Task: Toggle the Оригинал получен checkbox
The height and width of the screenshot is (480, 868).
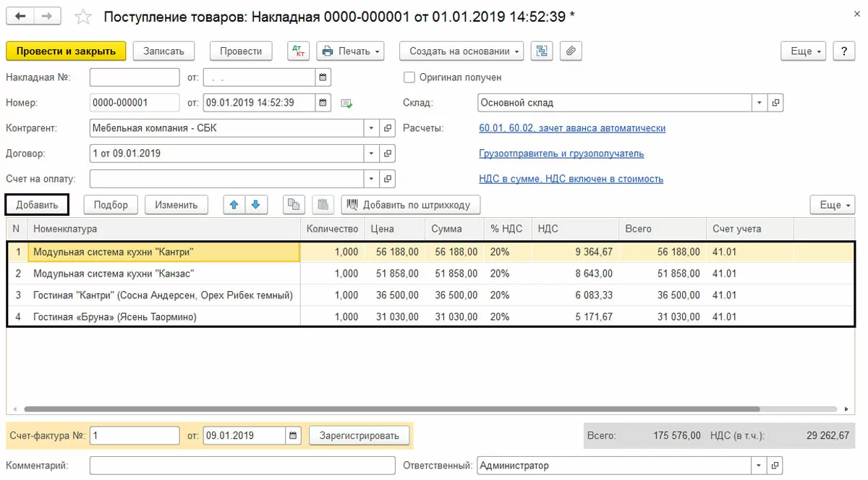Action: pos(409,77)
